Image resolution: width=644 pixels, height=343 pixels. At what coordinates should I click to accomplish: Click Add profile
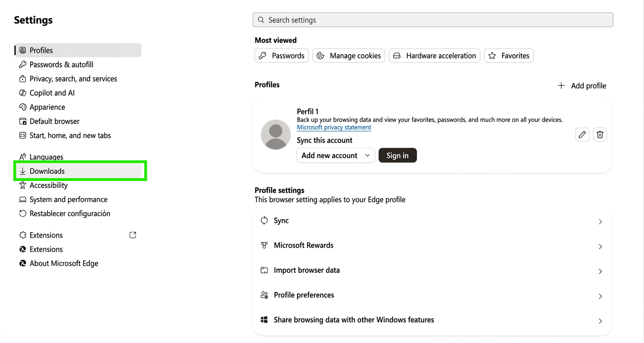coord(582,86)
